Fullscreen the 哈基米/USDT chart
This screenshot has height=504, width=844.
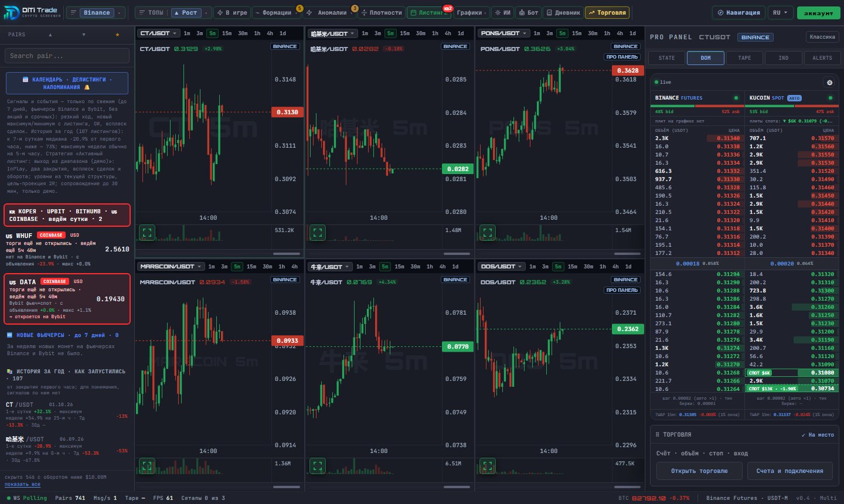pos(318,233)
